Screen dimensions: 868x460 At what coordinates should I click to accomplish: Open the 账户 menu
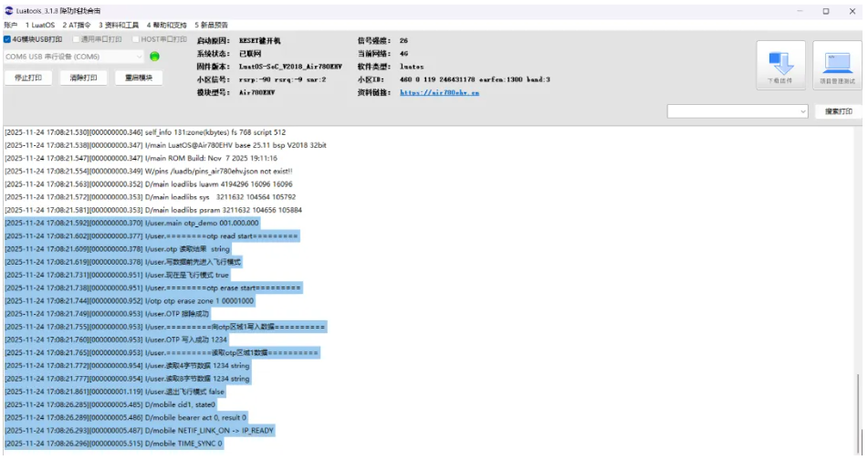click(x=10, y=25)
